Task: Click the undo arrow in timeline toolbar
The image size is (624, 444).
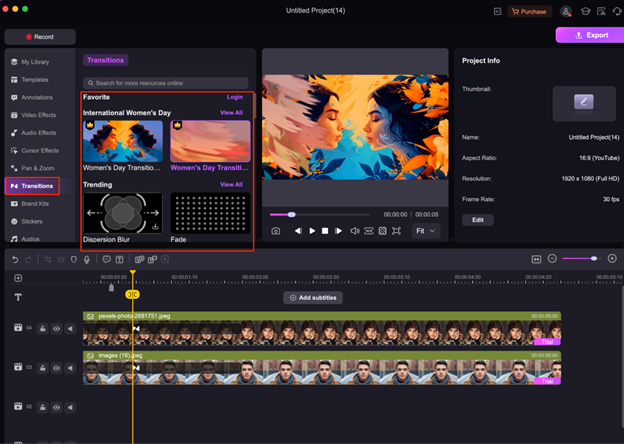Action: click(x=15, y=259)
